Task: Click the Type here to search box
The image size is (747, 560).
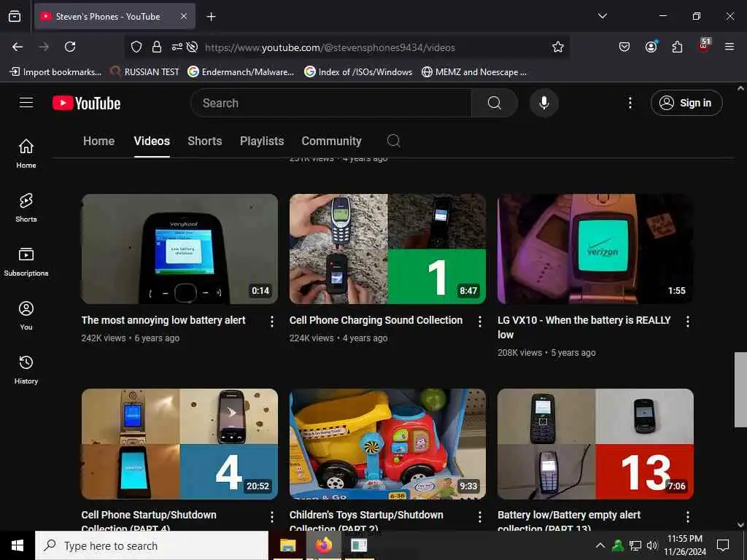Action: click(152, 545)
